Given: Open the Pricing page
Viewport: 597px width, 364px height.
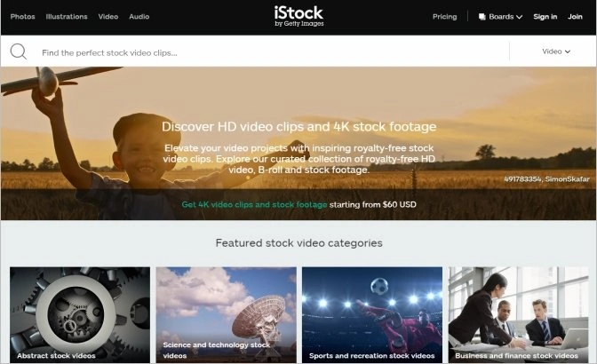Looking at the screenshot, I should [445, 17].
